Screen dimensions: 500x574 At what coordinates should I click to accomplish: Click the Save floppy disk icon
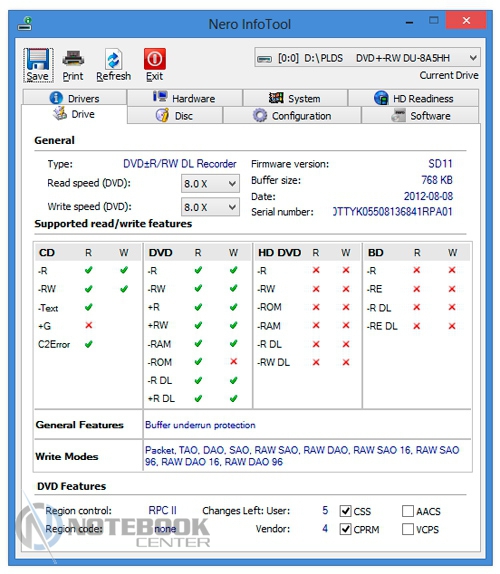coord(37,59)
